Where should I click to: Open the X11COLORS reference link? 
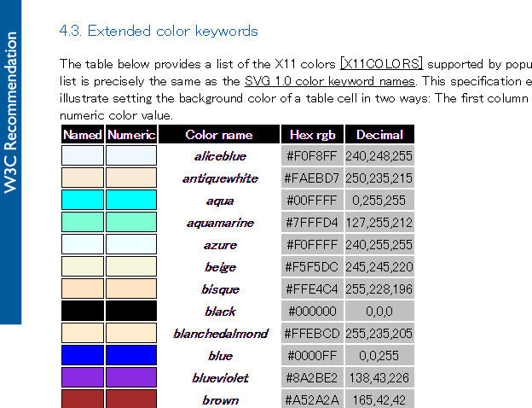381,64
